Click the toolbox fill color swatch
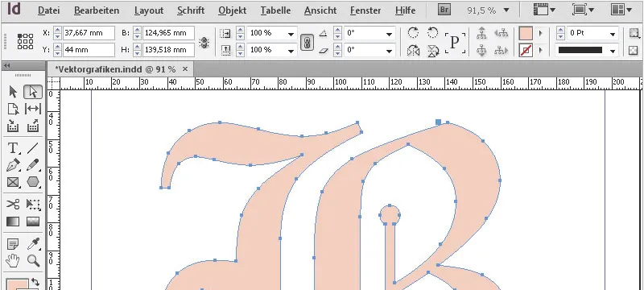644x290 pixels. click(18, 284)
